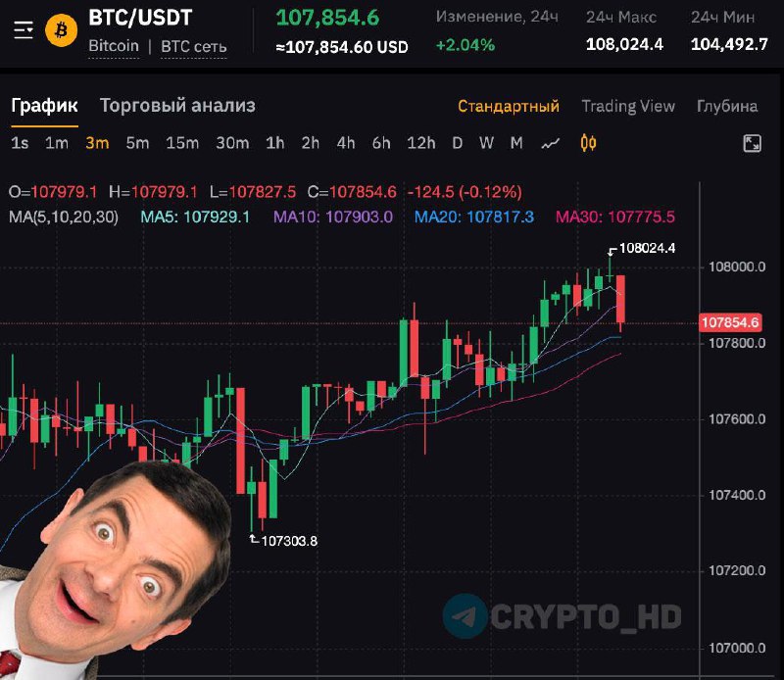Viewport: 784px width, 680px height.
Task: Switch interval to 2h
Action: coord(310,143)
